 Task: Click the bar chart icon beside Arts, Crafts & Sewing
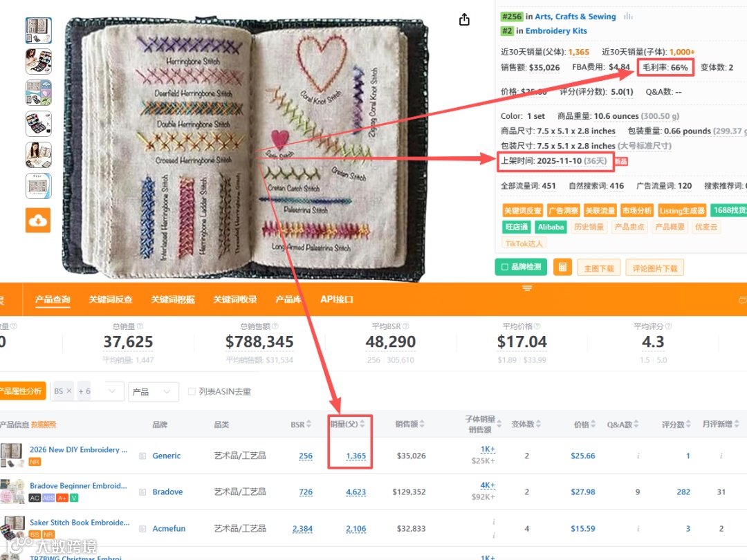(x=628, y=16)
